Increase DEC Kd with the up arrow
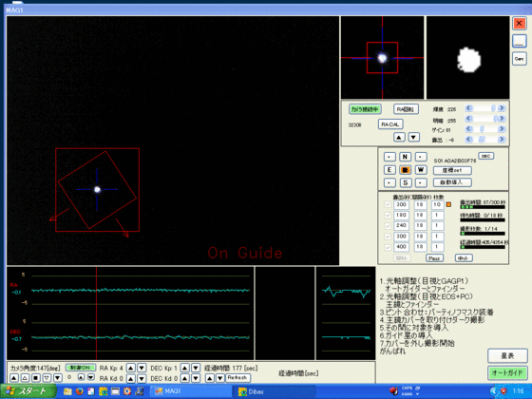The width and height of the screenshot is (532, 399). click(184, 378)
